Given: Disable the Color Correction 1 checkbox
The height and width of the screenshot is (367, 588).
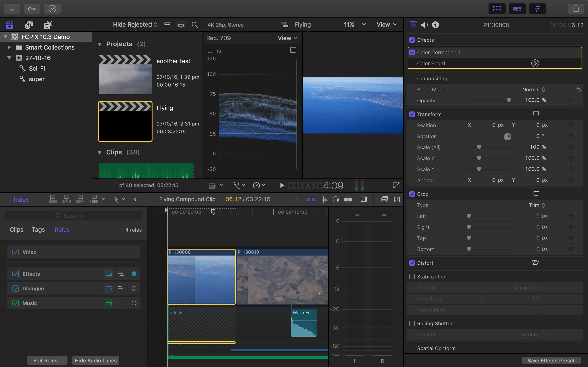Looking at the screenshot, I should tap(413, 52).
